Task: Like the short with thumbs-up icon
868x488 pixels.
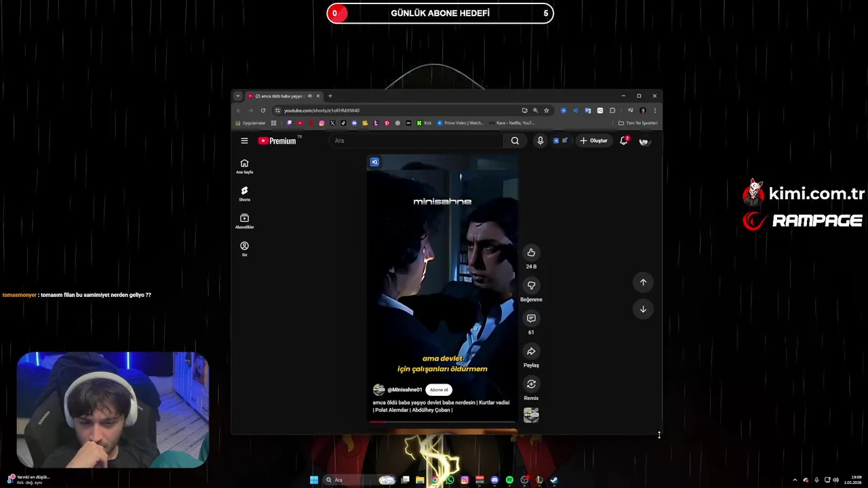Action: [x=531, y=252]
